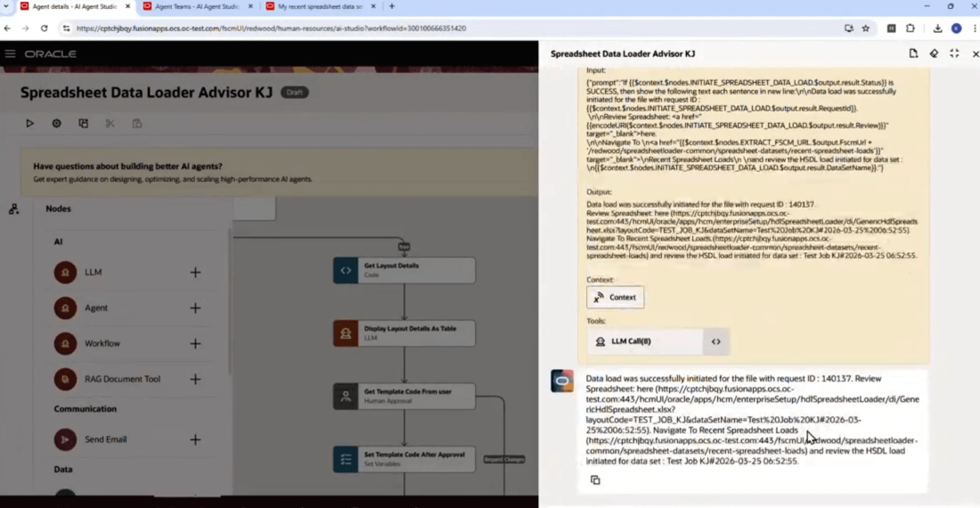Select the Workflow node type icon
The width and height of the screenshot is (980, 508).
click(65, 344)
